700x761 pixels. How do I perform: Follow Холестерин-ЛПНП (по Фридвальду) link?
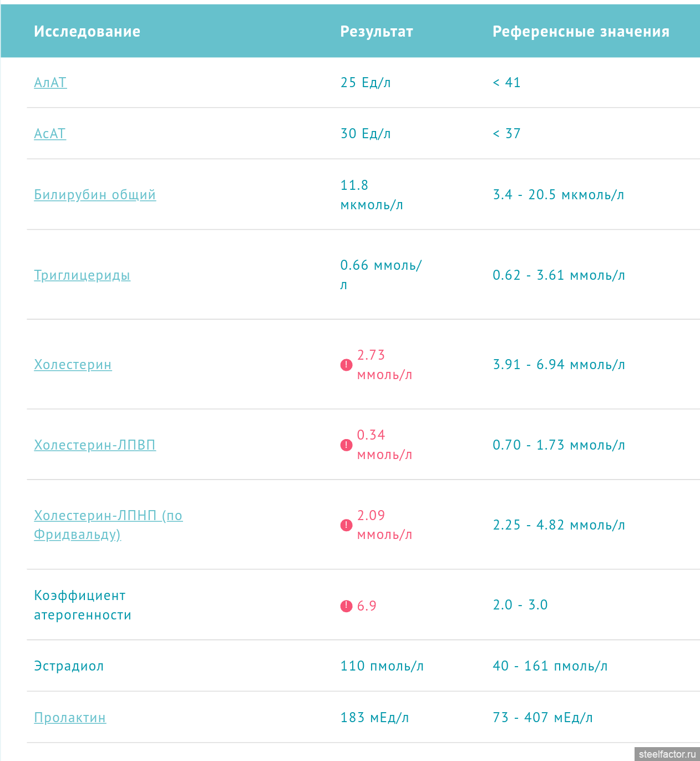coord(108,525)
